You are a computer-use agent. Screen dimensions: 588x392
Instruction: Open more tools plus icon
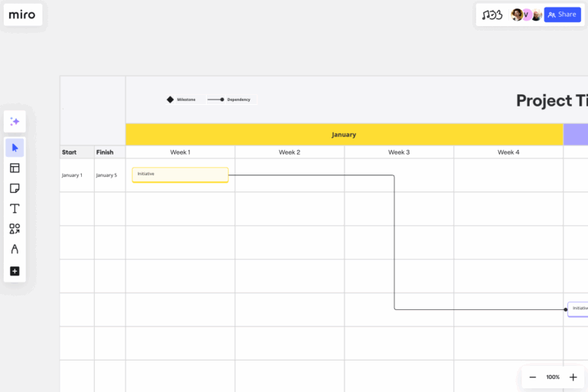[x=15, y=271]
